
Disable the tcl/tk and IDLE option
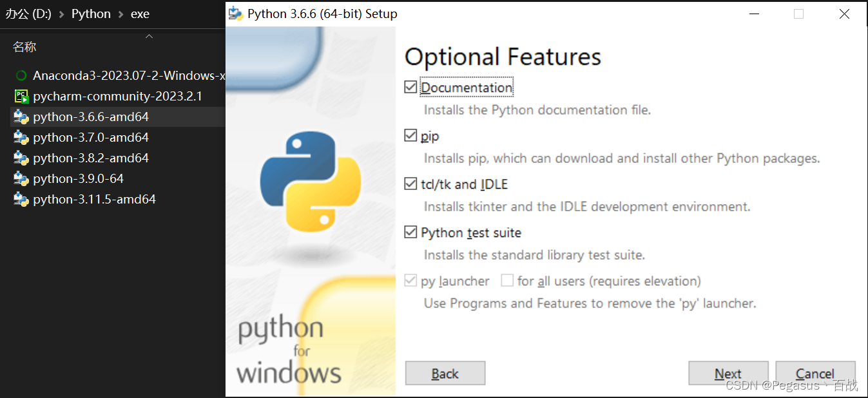(x=410, y=184)
